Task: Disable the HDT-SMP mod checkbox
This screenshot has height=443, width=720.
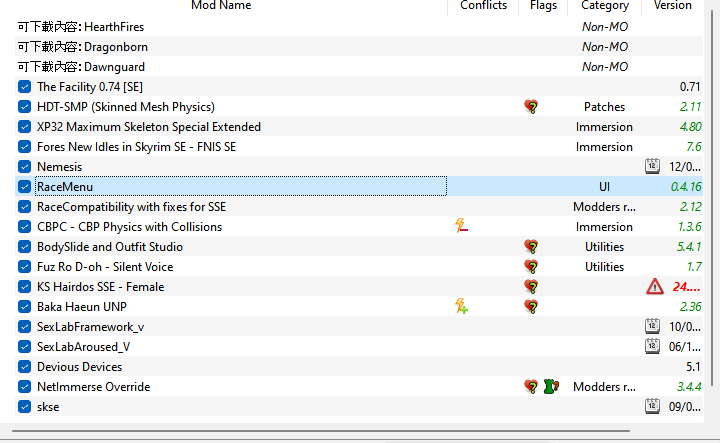Action: click(x=24, y=107)
